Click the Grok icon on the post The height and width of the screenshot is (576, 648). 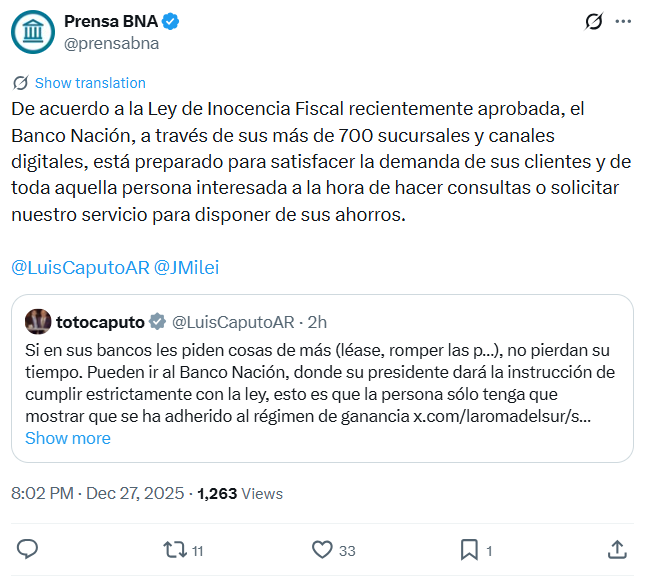[x=593, y=22]
